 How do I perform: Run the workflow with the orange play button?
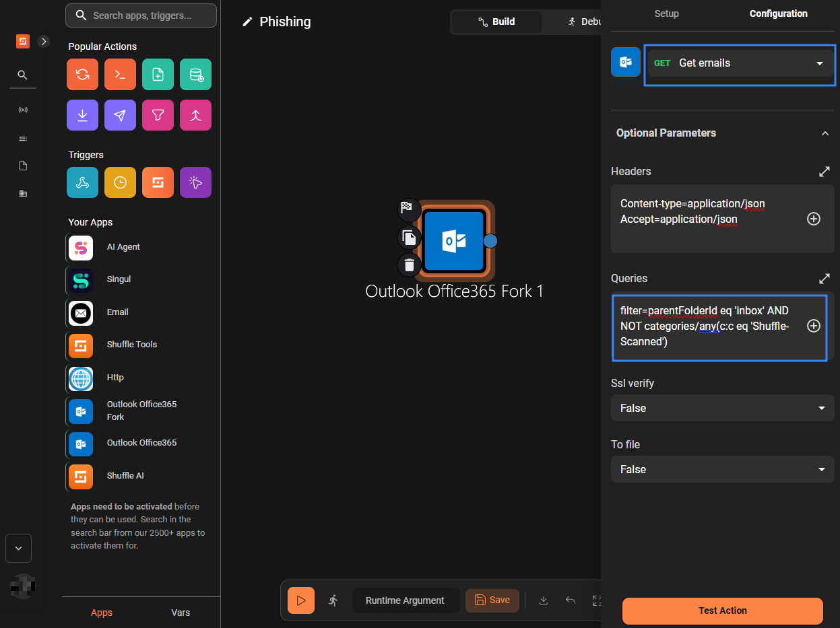[300, 600]
